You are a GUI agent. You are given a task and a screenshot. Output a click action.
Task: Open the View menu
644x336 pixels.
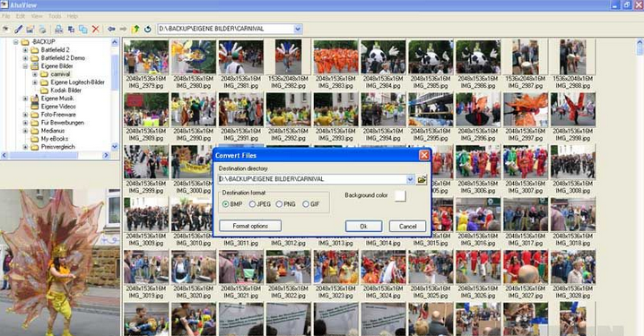pyautogui.click(x=37, y=16)
